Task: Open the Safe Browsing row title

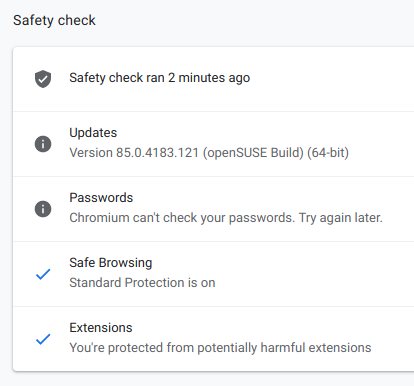Action: [x=111, y=263]
